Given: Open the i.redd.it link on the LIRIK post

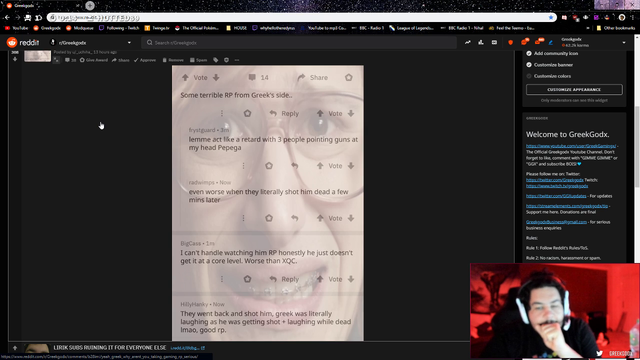Looking at the screenshot, I should tap(187, 348).
